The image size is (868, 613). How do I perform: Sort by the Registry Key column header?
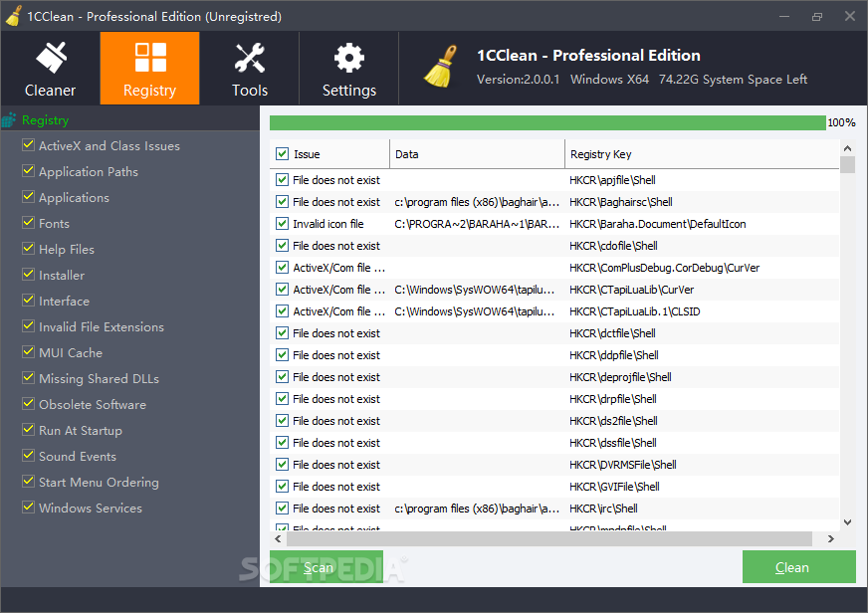point(702,154)
